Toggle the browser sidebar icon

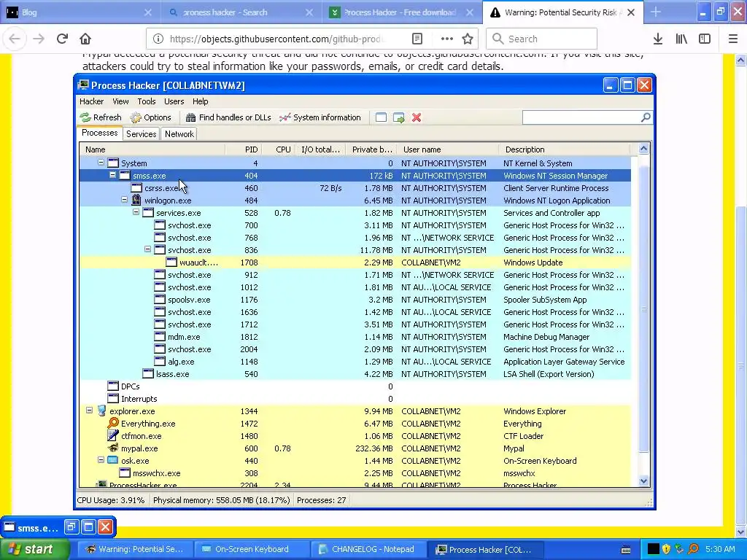coord(705,39)
